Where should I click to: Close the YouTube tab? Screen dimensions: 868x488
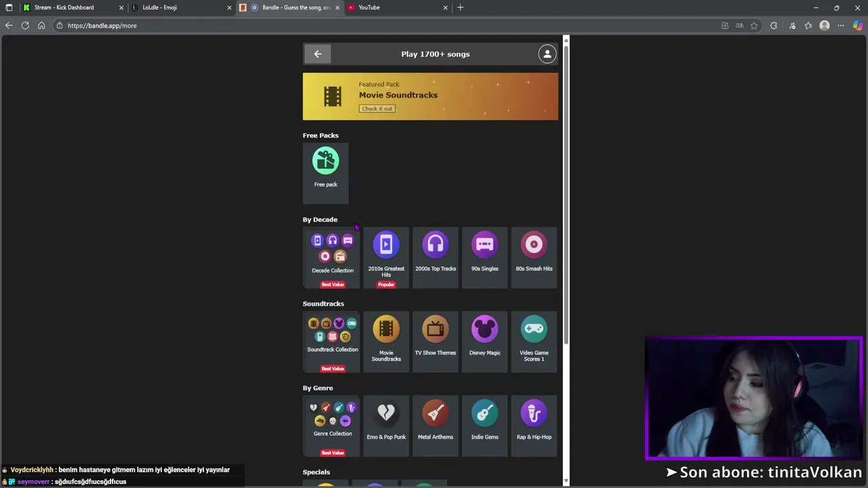click(446, 7)
